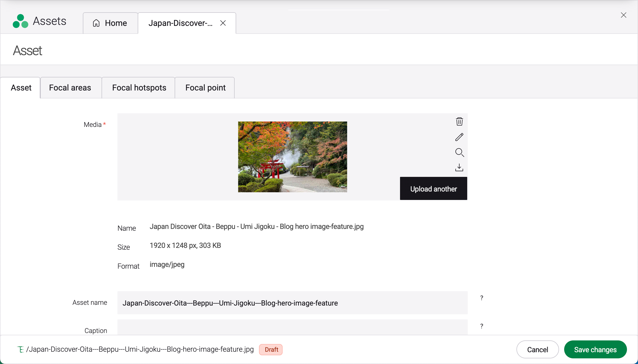Click the tree icon before the file path
This screenshot has height=364, width=638.
pyautogui.click(x=20, y=349)
